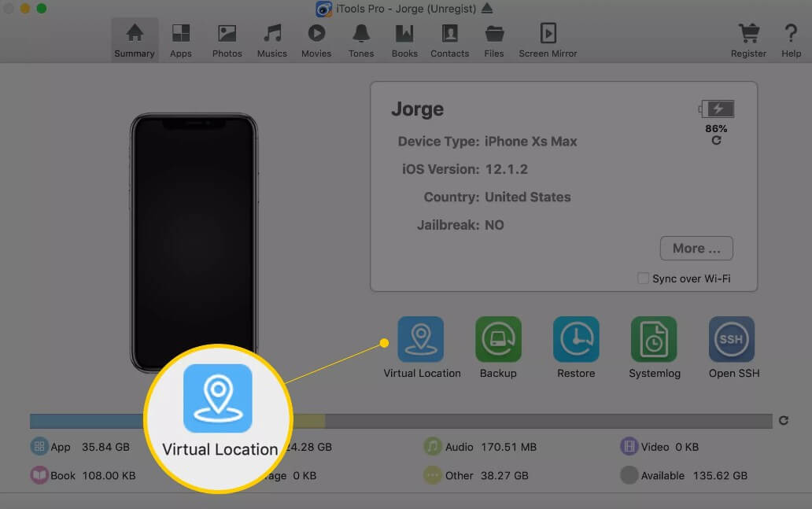Select the Tones bell icon

(361, 34)
